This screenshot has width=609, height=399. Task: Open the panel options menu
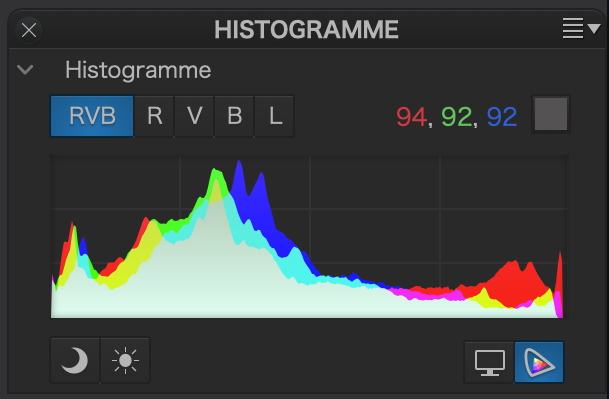581,28
